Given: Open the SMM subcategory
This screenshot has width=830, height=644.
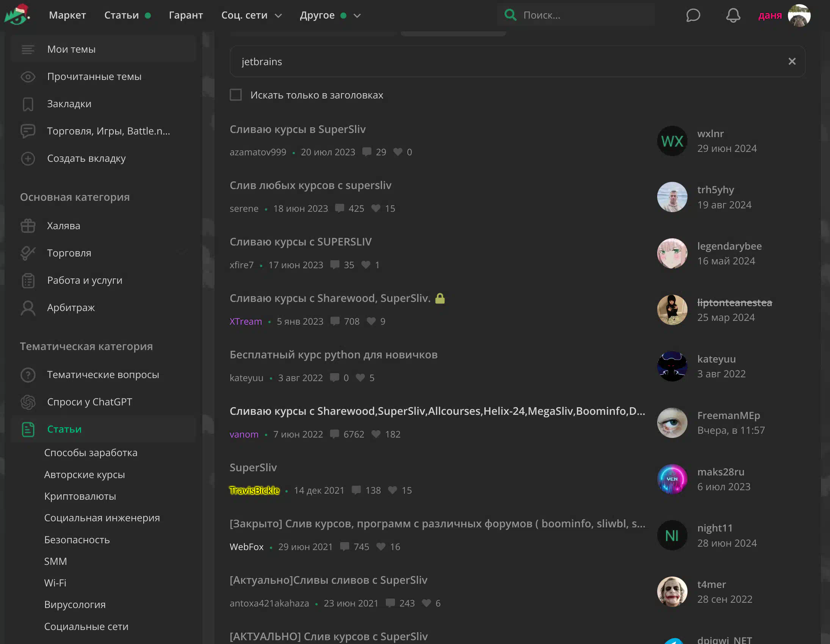Looking at the screenshot, I should pos(55,561).
